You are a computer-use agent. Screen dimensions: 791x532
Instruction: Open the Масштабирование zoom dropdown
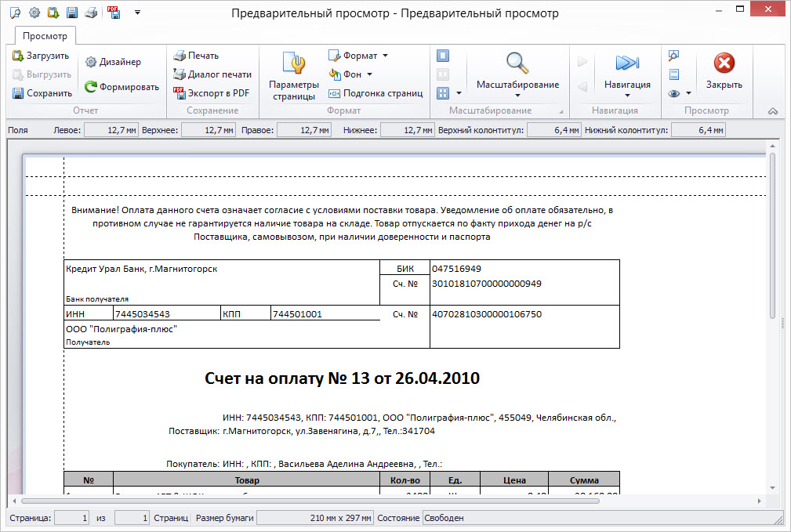[x=517, y=76]
